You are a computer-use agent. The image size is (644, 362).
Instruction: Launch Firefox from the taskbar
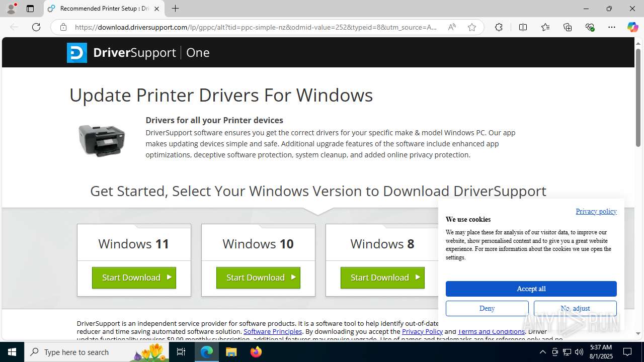(x=256, y=352)
